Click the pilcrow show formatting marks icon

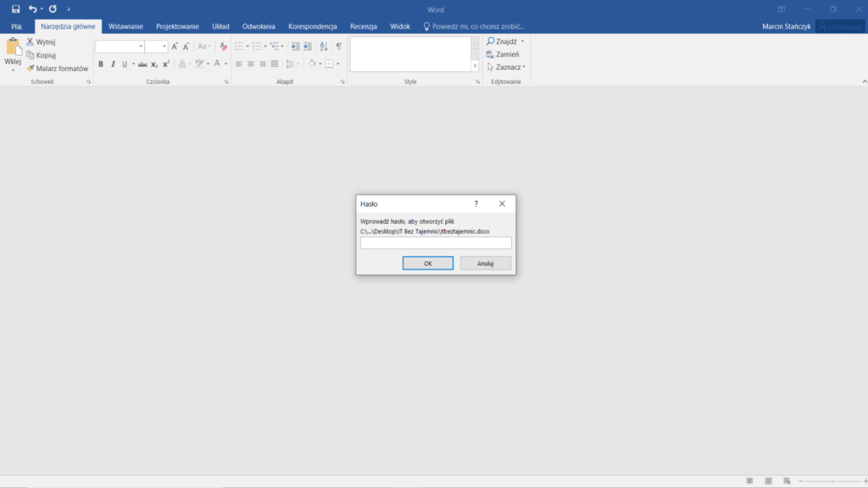tap(338, 47)
